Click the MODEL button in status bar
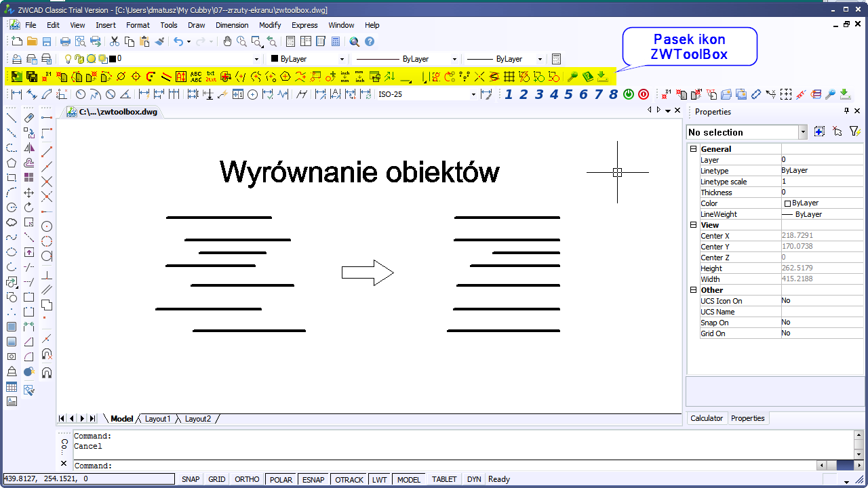This screenshot has width=868, height=488. (409, 479)
